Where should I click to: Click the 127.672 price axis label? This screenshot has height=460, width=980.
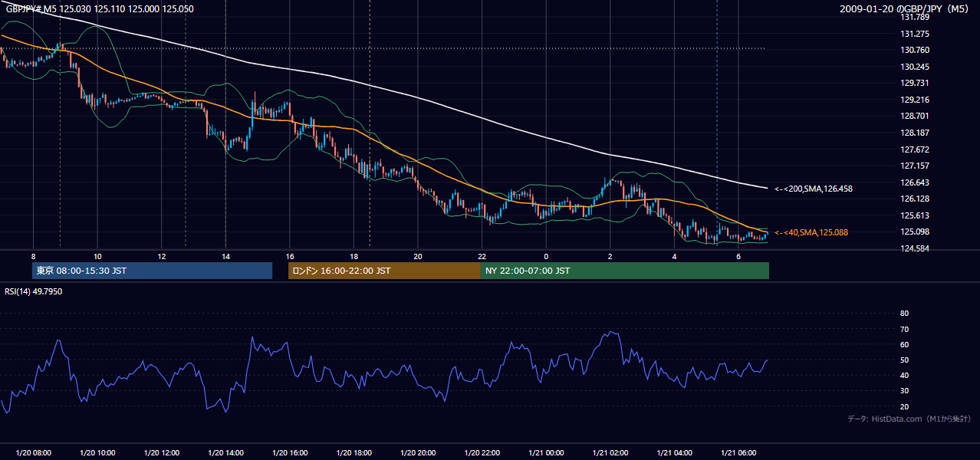coord(915,149)
